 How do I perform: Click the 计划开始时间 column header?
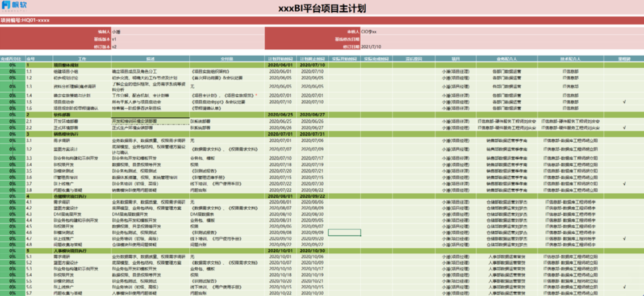click(x=280, y=59)
